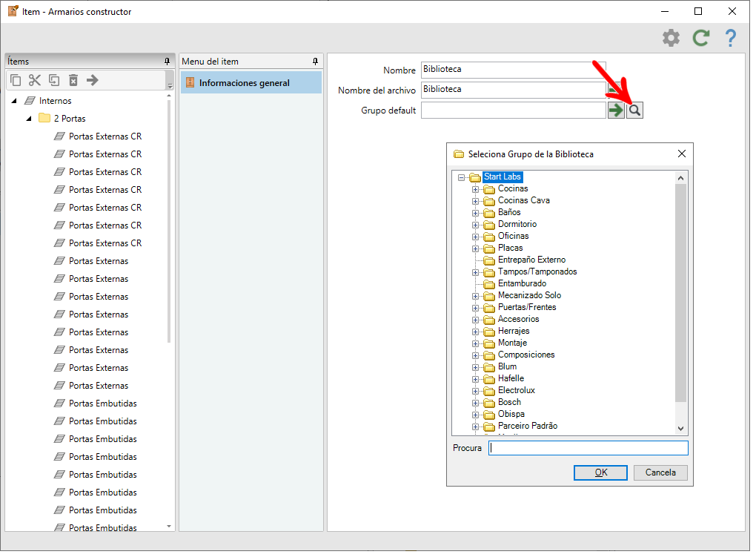756x560 pixels.
Task: Pin the Menu del item panel
Action: pyautogui.click(x=315, y=62)
